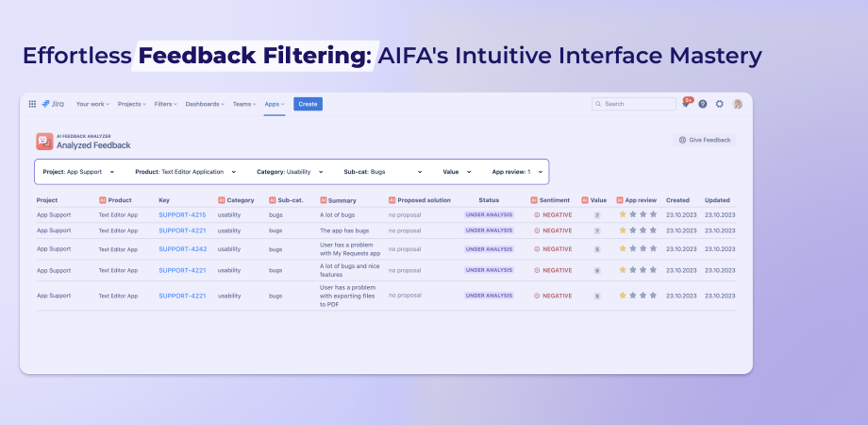Click the blue Create button
The image size is (868, 425).
(x=308, y=104)
